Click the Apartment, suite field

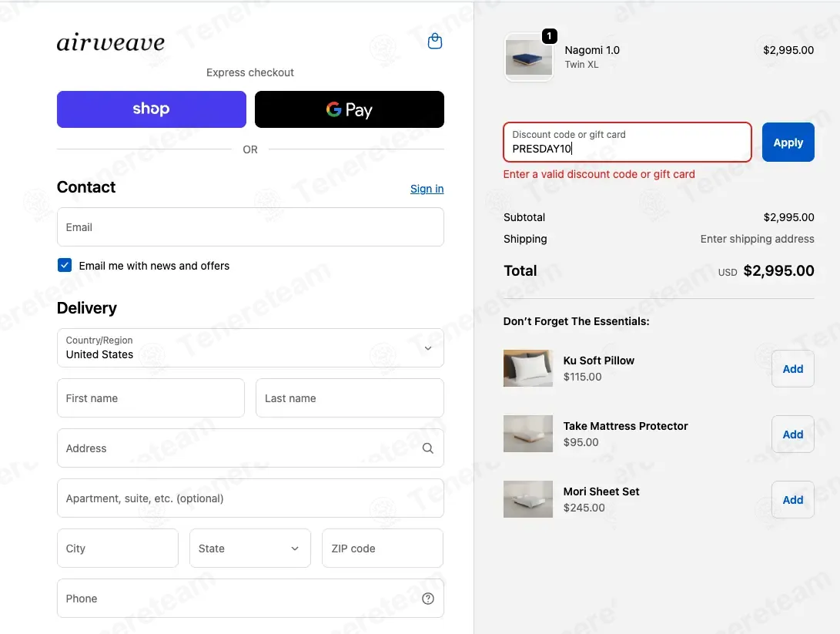(250, 498)
